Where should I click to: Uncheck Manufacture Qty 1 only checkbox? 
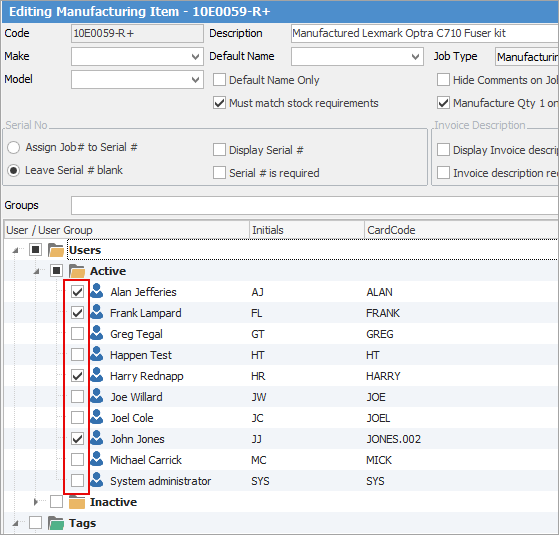coord(443,103)
